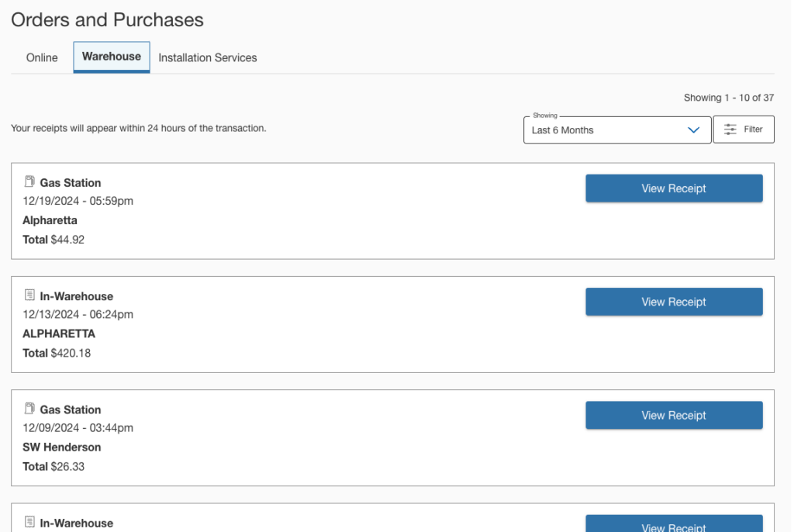794x532 pixels.
Task: View the receipt for the $44.92 gas purchase
Action: tap(673, 188)
